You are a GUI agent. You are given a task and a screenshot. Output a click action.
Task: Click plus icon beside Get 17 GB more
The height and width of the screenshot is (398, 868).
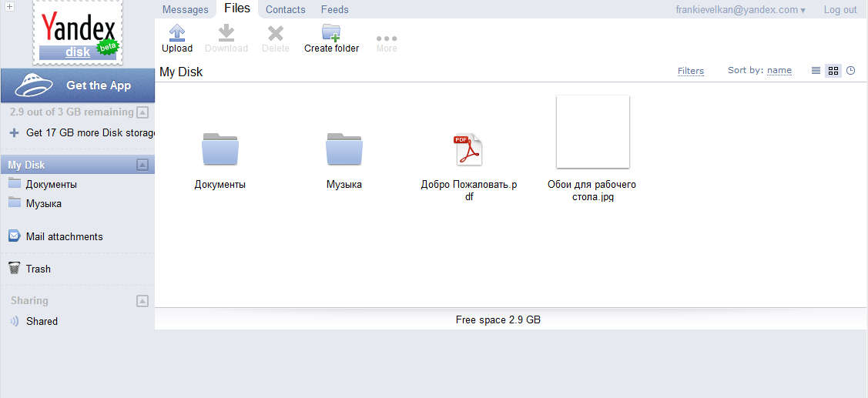(15, 133)
